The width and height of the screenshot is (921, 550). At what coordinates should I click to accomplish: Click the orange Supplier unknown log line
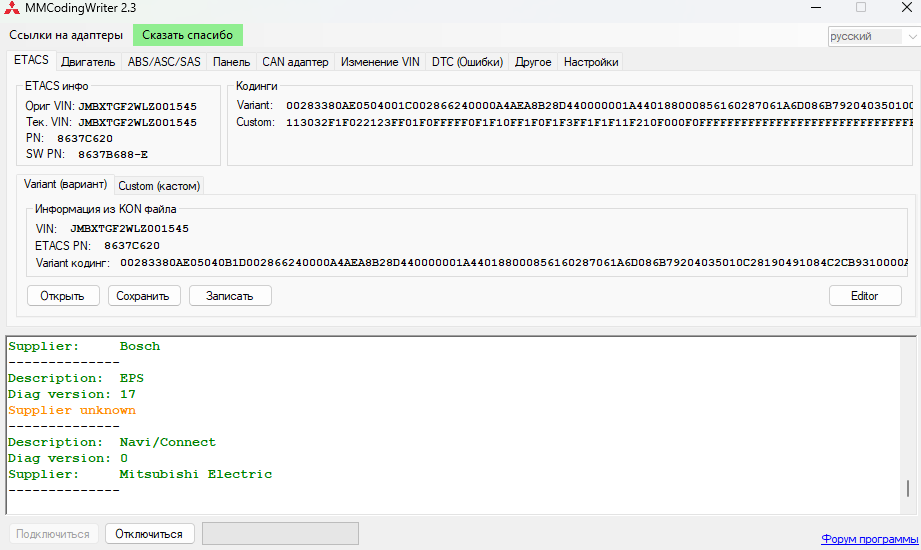click(x=72, y=410)
